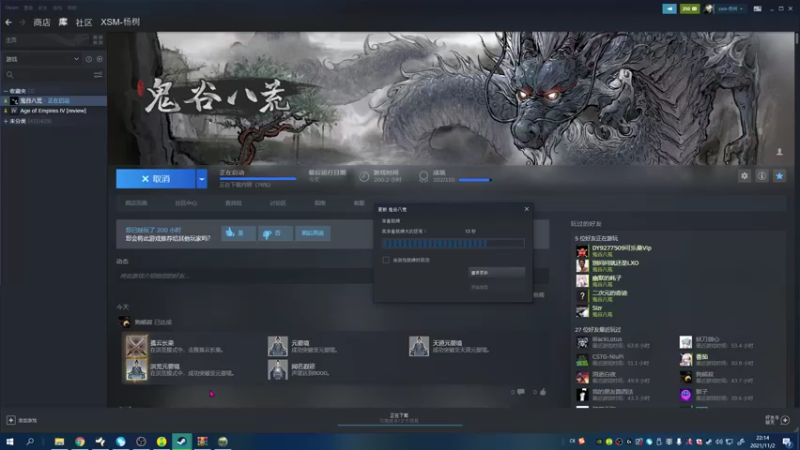
Task: Click the achievements progress bar
Action: tap(475, 180)
